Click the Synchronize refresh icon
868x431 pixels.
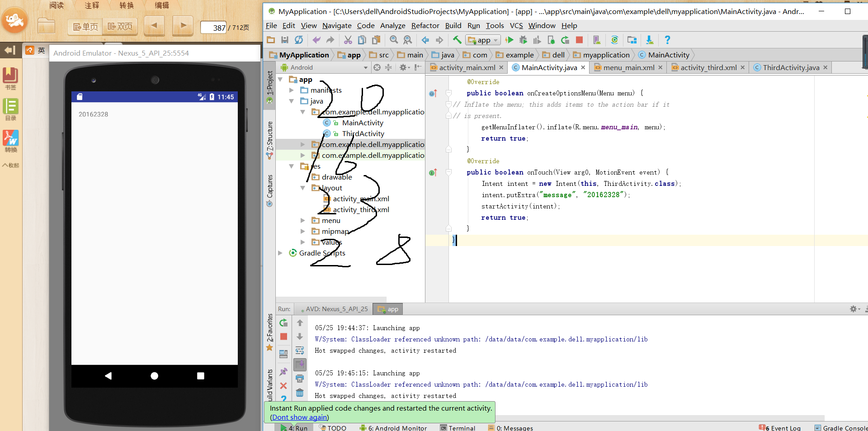[x=299, y=40]
